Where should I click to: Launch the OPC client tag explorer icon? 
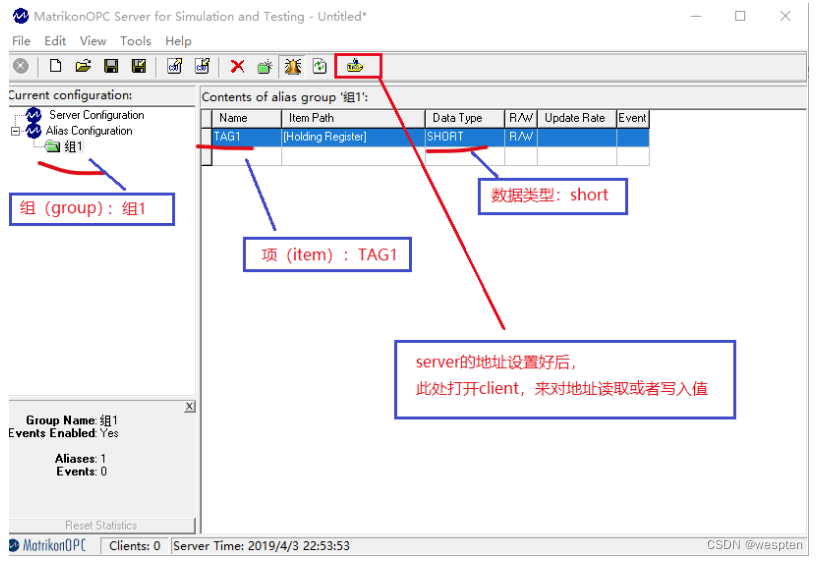pos(355,66)
